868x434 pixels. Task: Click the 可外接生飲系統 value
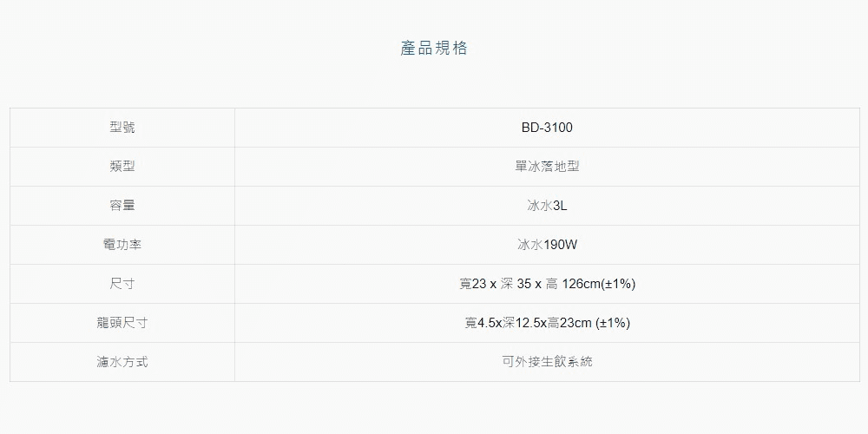547,362
